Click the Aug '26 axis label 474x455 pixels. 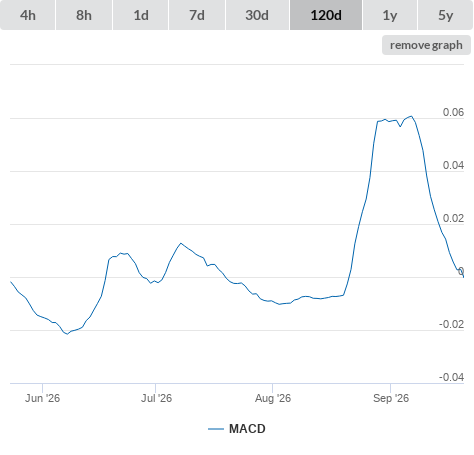(x=273, y=398)
